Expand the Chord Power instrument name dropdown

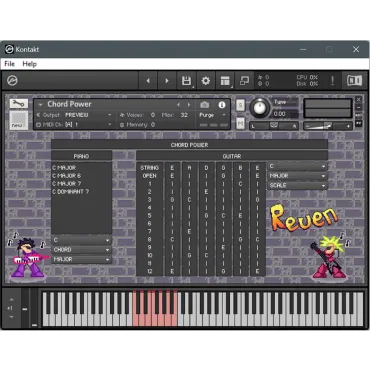tap(40, 105)
